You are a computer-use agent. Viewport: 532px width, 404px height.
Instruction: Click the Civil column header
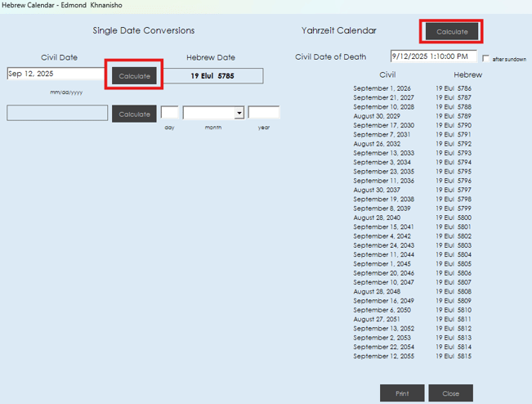(387, 74)
